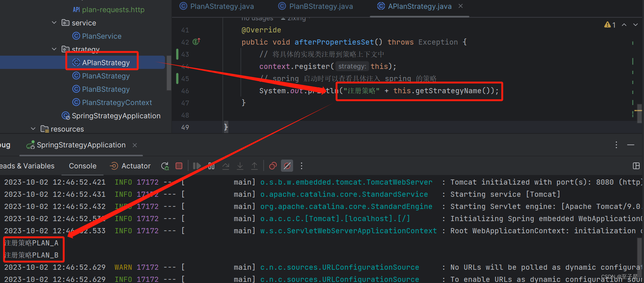Stop the running application

179,166
